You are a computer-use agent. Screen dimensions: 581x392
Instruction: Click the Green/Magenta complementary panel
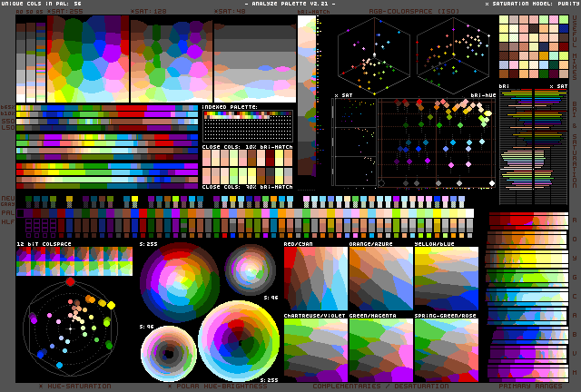coord(381,350)
